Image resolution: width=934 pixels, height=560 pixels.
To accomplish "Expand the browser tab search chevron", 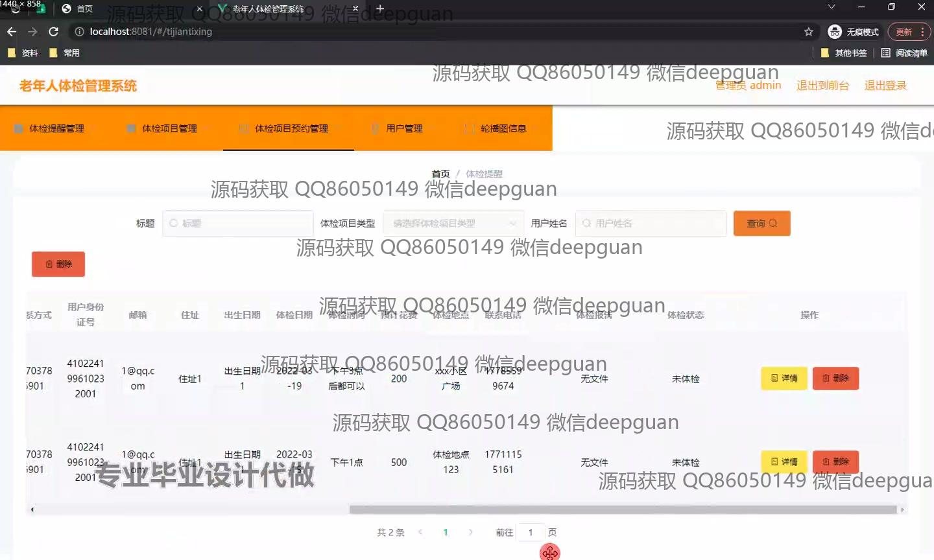I will coord(832,7).
